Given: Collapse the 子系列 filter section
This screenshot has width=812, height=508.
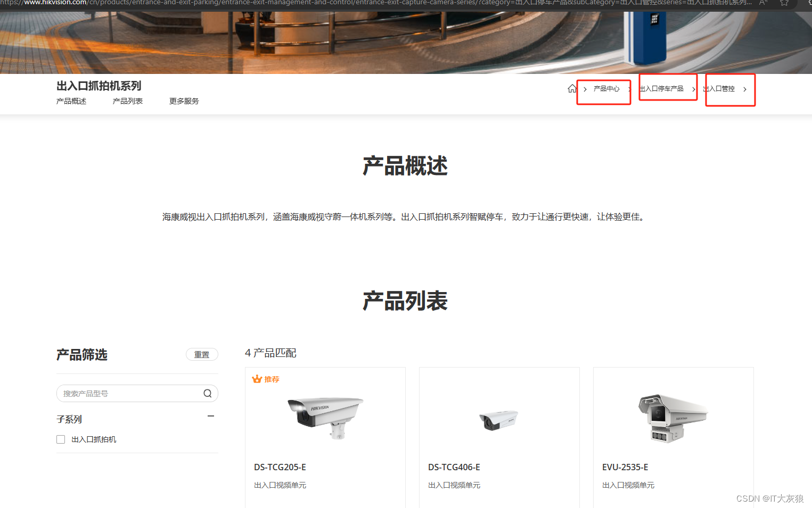Looking at the screenshot, I should click(211, 416).
